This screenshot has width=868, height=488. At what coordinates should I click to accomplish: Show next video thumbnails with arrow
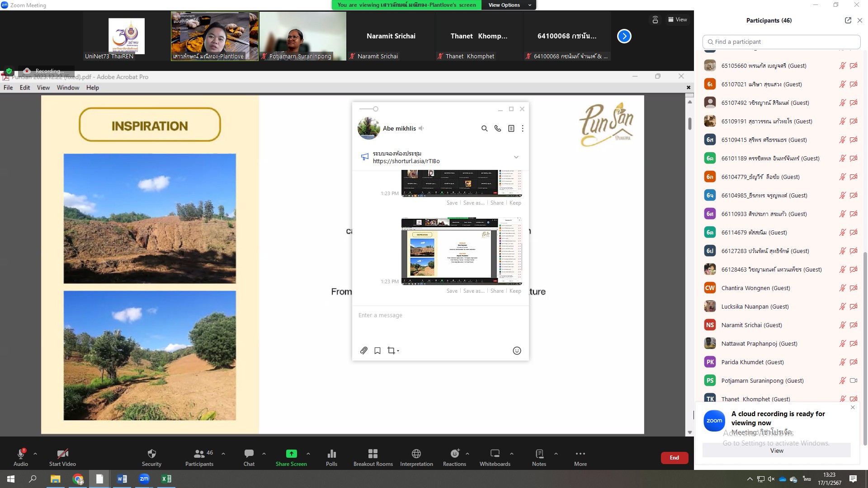coord(624,36)
